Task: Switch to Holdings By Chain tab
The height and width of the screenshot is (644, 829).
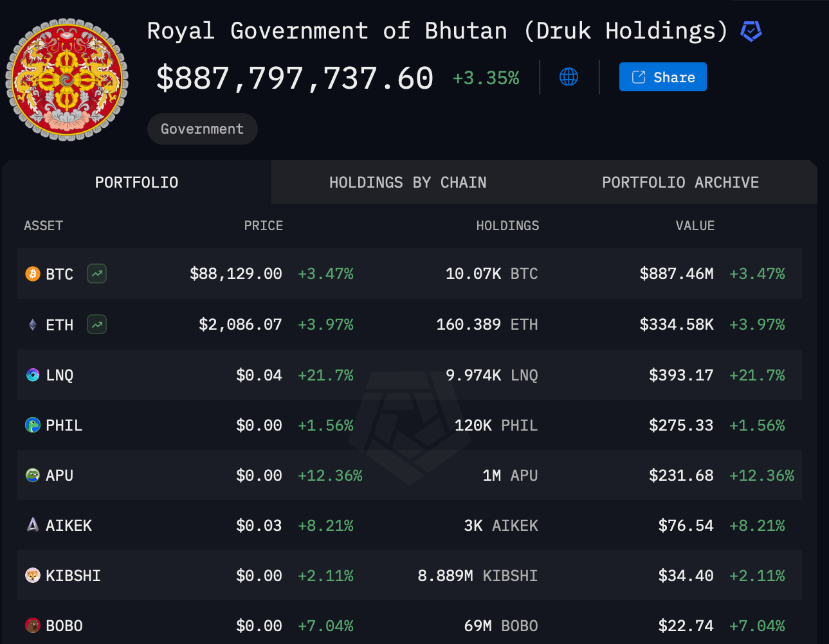Action: tap(408, 183)
